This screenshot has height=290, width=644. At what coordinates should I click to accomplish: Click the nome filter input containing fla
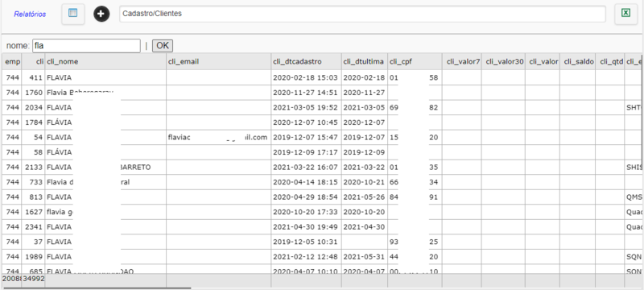click(86, 46)
